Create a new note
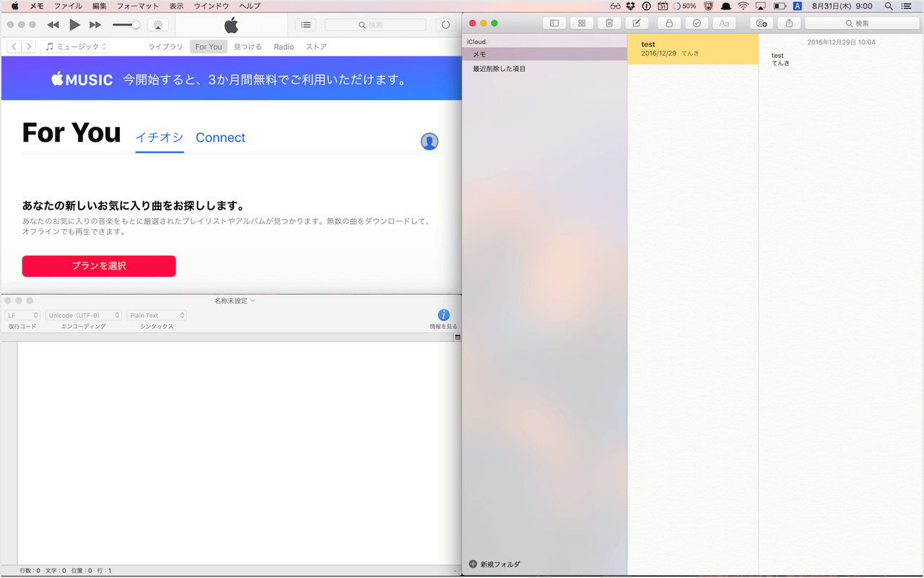 637,23
